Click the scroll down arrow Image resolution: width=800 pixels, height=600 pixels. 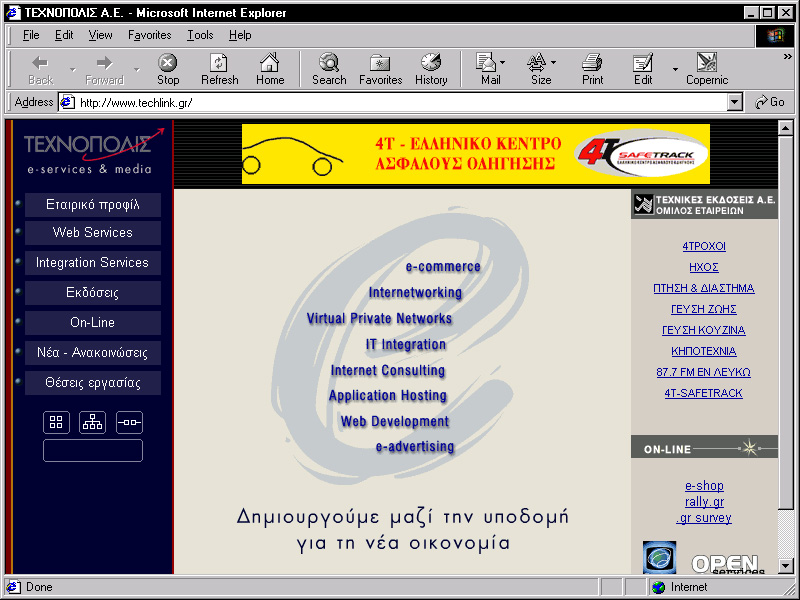click(x=786, y=566)
